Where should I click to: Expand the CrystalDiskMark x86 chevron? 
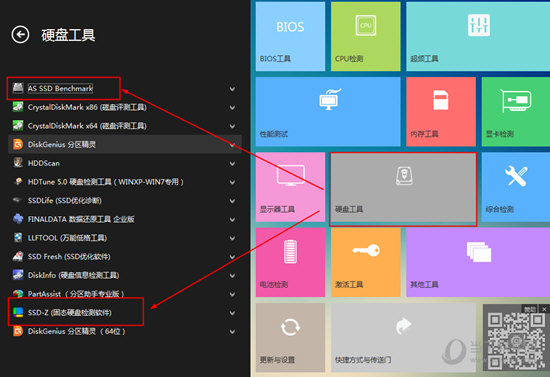click(232, 107)
